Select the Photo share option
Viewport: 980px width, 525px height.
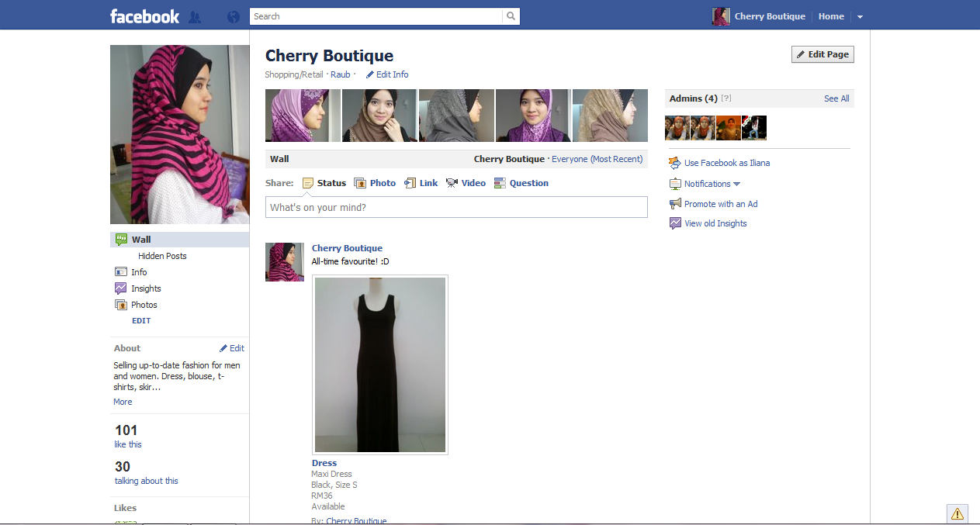(375, 183)
